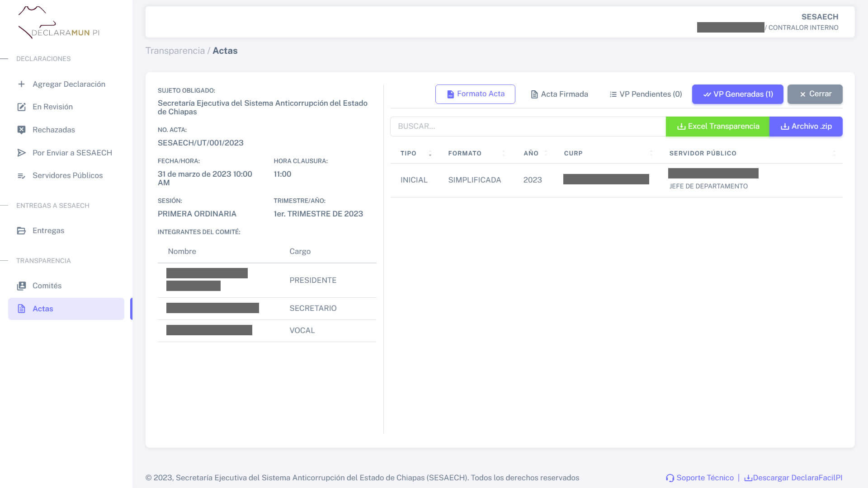
Task: Click the document icon beside Actas
Action: 21,309
